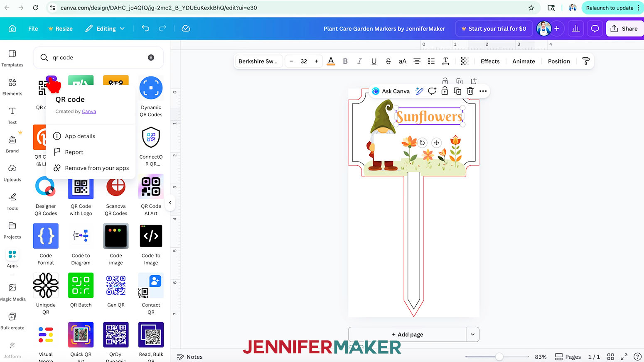Expand the Add page dropdown arrow
644x362 pixels.
click(472, 334)
